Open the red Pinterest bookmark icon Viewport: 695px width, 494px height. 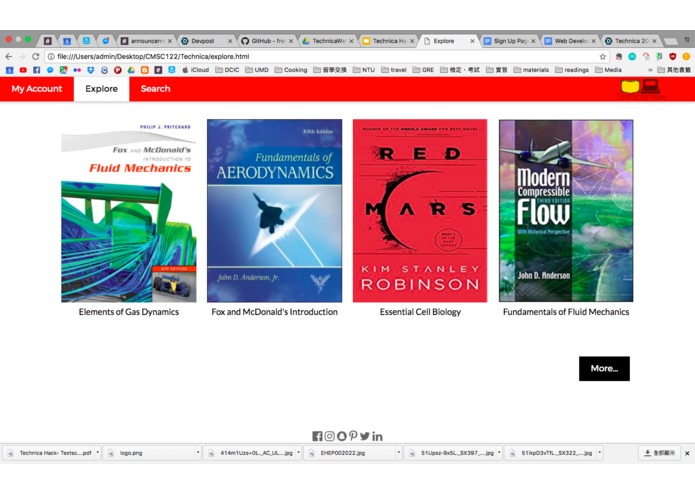[118, 70]
